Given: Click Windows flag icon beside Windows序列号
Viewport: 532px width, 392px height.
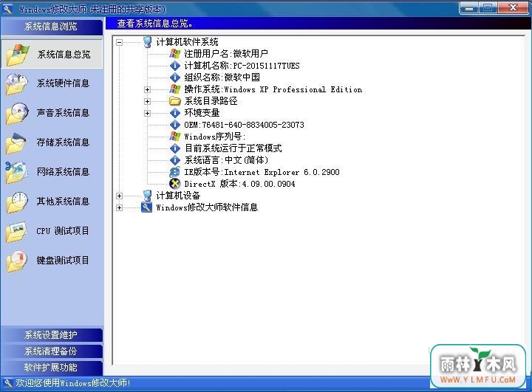Looking at the screenshot, I should (174, 137).
